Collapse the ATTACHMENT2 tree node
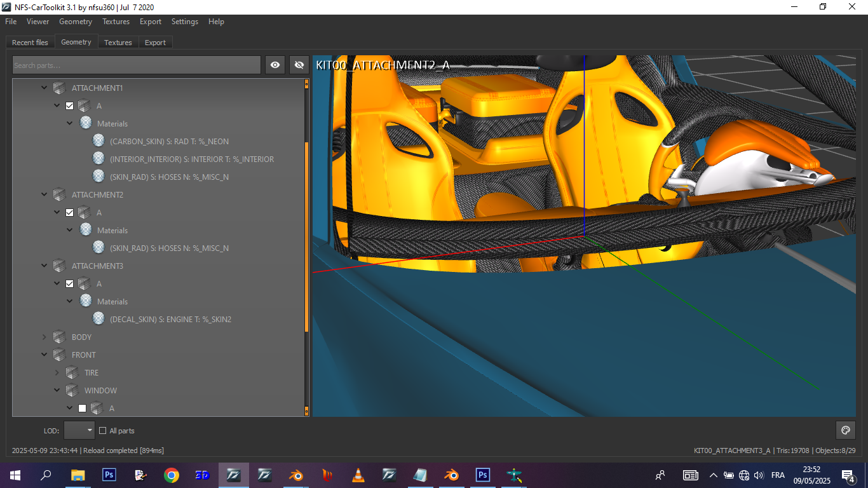Screen dimensions: 868x488 click(x=44, y=194)
